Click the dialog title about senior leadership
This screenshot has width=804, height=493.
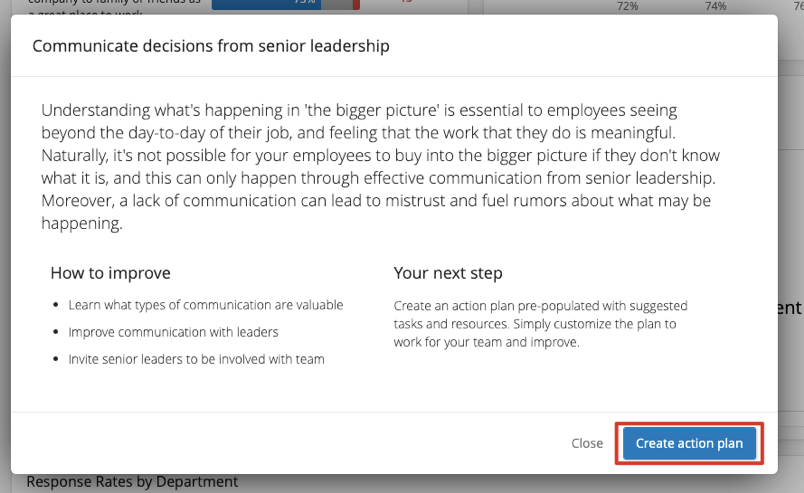click(x=211, y=46)
